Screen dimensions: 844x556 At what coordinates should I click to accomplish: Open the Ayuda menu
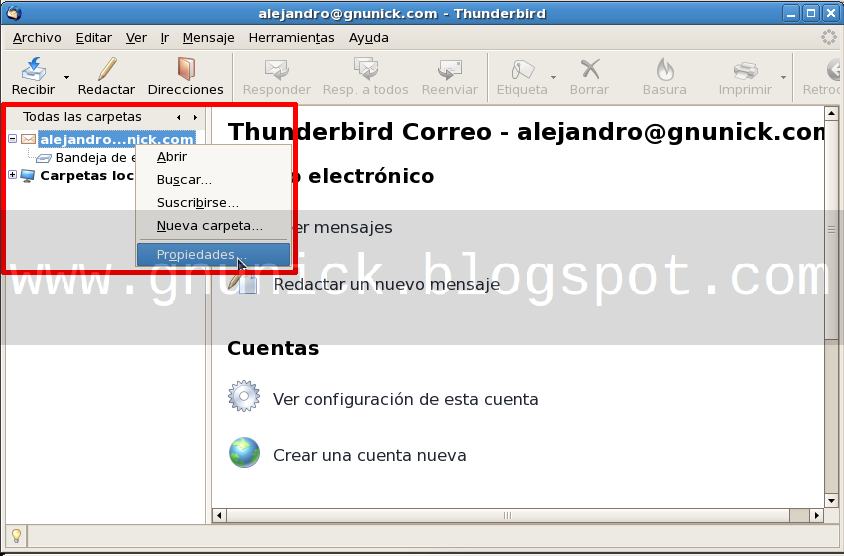[x=369, y=38]
